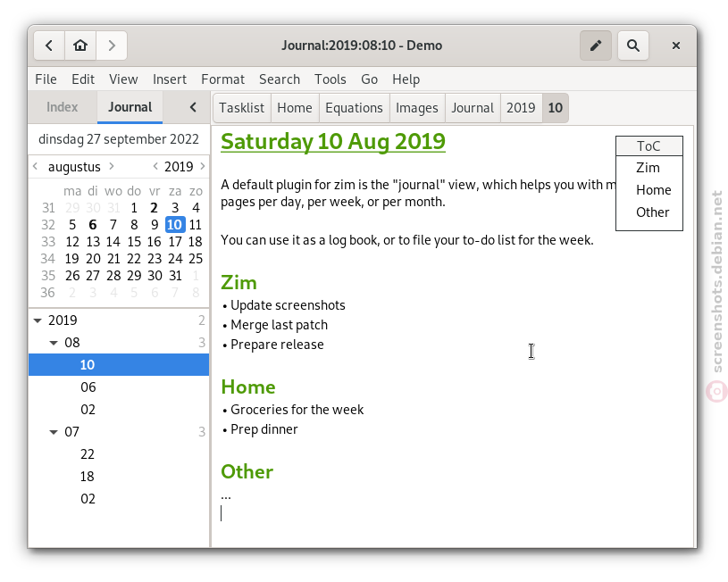728x582 pixels.
Task: Collapse the 07 month node
Action: tap(54, 432)
